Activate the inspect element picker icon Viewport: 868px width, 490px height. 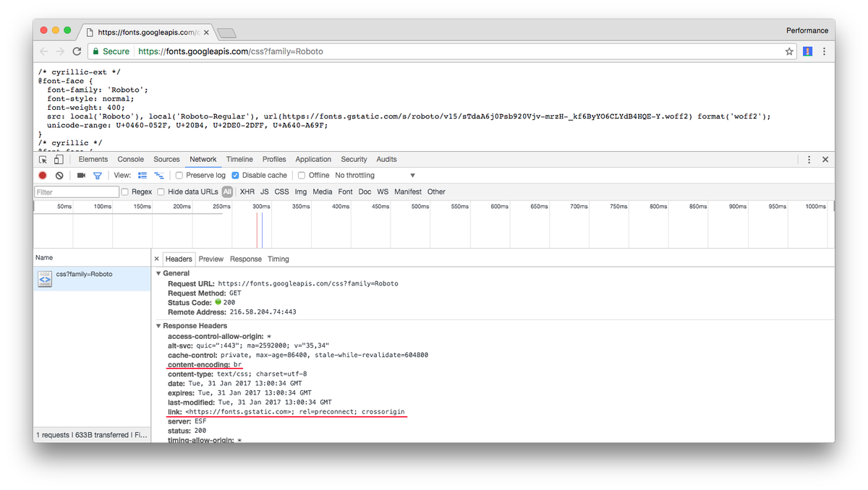coord(43,159)
